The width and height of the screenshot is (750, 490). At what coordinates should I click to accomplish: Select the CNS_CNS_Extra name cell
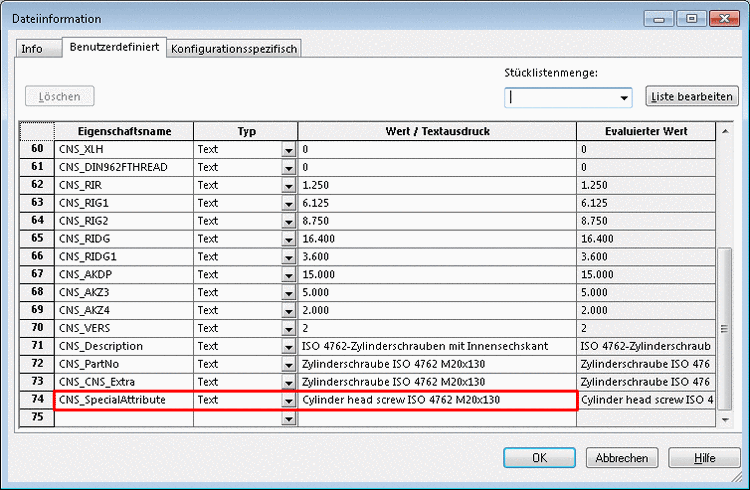coord(124,382)
